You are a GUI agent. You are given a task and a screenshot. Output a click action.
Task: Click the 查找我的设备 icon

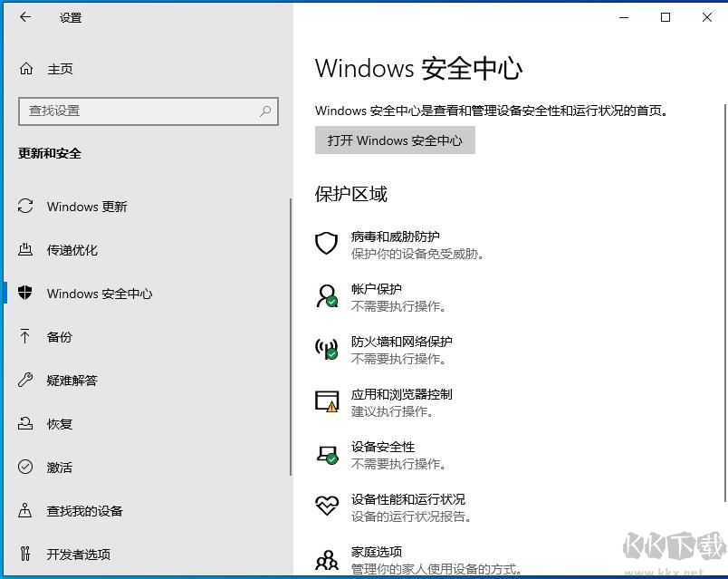point(25,510)
